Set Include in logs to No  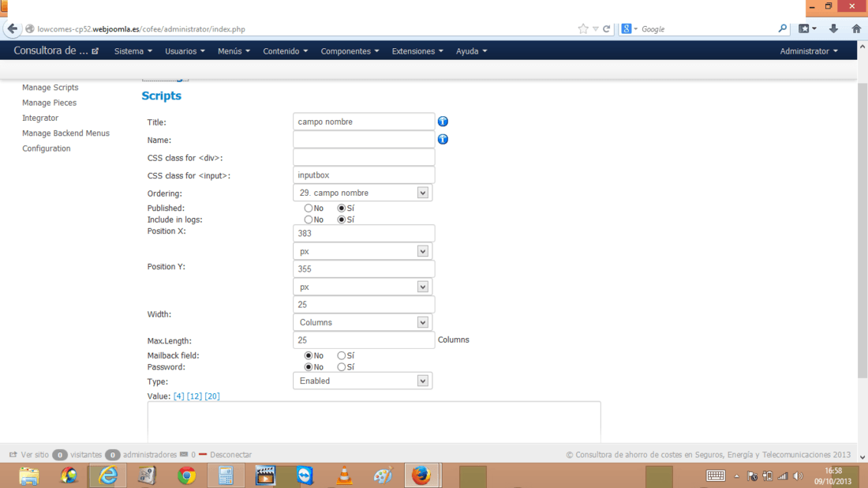[x=309, y=220]
